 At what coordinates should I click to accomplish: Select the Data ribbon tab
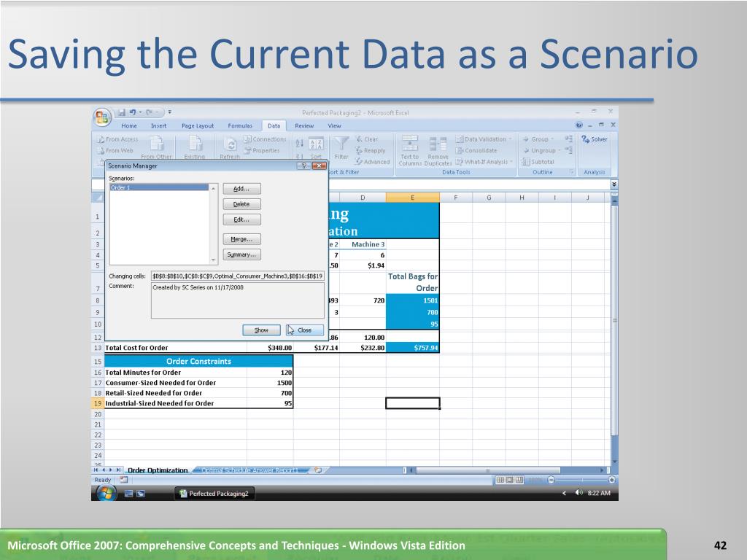(x=274, y=125)
